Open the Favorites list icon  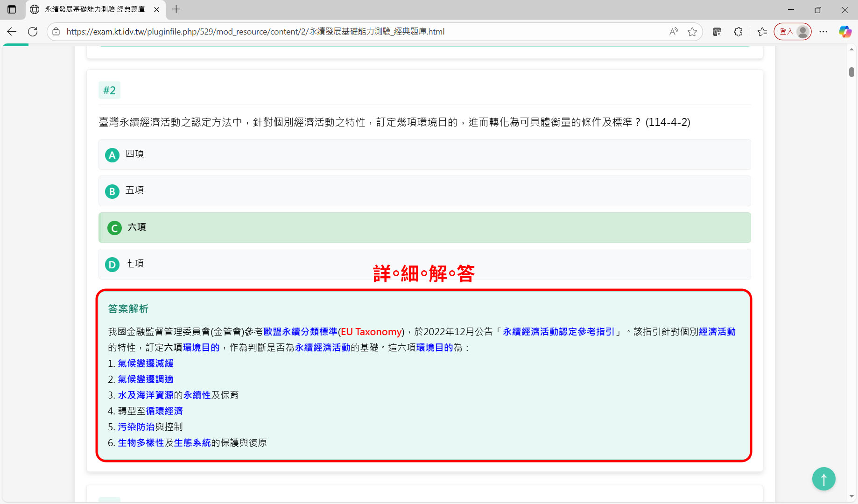(x=762, y=32)
